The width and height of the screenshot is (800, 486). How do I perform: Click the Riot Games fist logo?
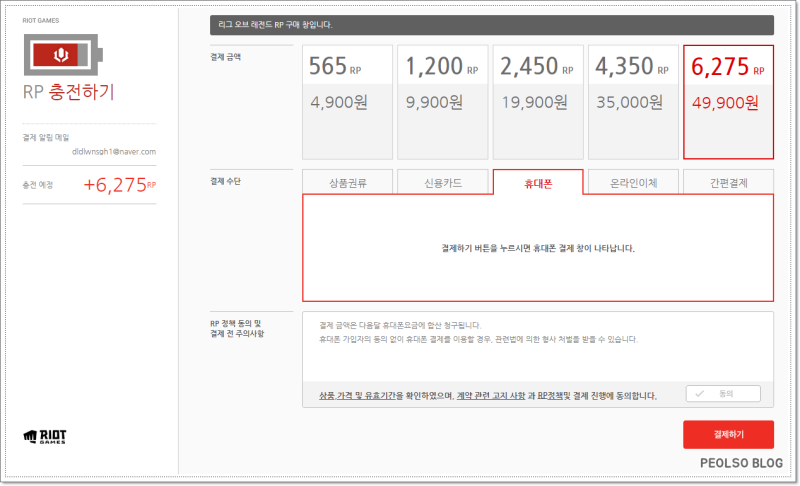pyautogui.click(x=45, y=437)
